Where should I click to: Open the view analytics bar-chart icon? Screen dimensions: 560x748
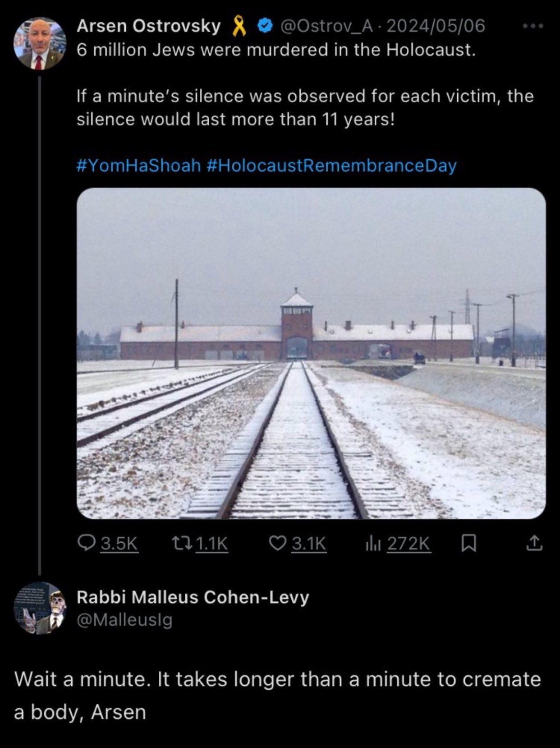(373, 543)
